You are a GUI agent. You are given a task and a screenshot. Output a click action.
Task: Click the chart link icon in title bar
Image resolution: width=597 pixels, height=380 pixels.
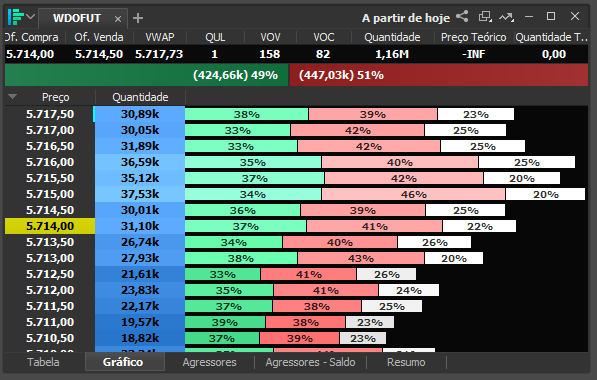507,17
